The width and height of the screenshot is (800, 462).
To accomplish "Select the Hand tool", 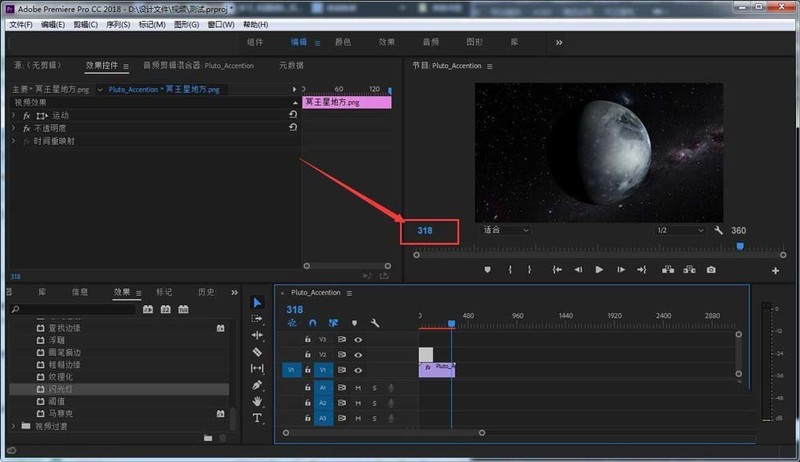I will point(257,401).
